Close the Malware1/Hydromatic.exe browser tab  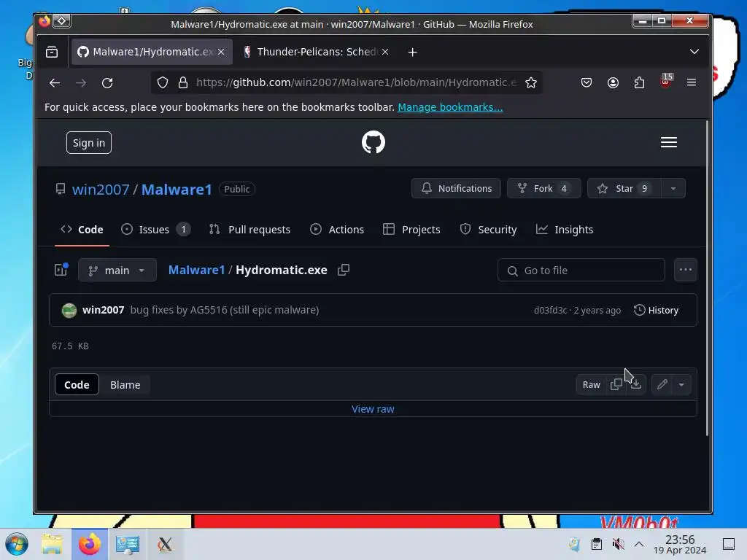221,52
